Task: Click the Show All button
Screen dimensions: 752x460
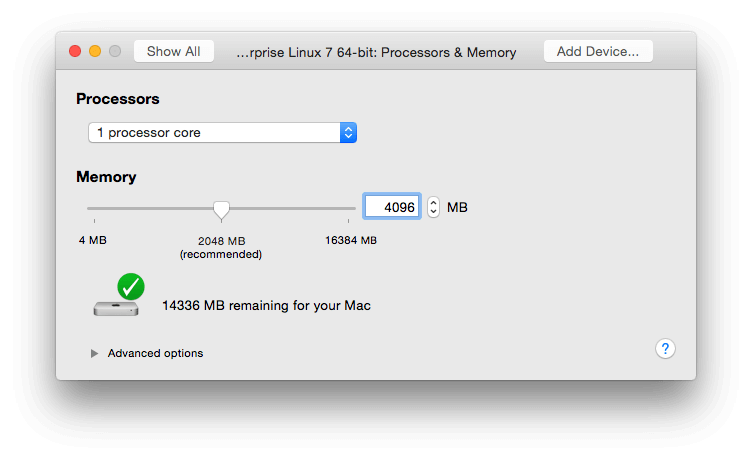Action: click(x=174, y=51)
